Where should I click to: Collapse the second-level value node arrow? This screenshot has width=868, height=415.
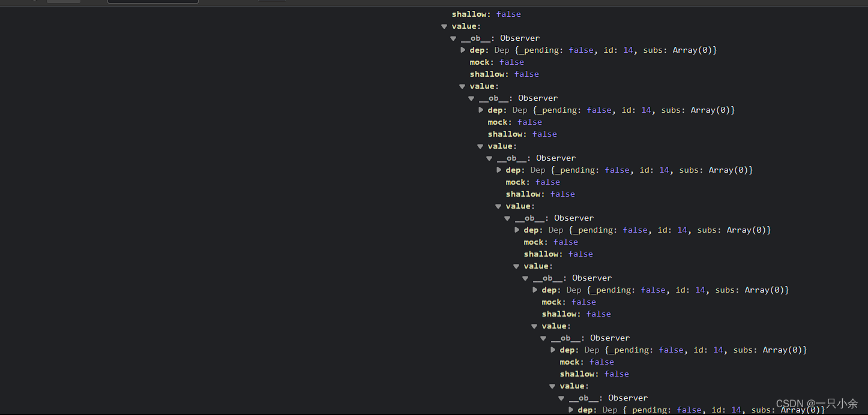(x=462, y=86)
